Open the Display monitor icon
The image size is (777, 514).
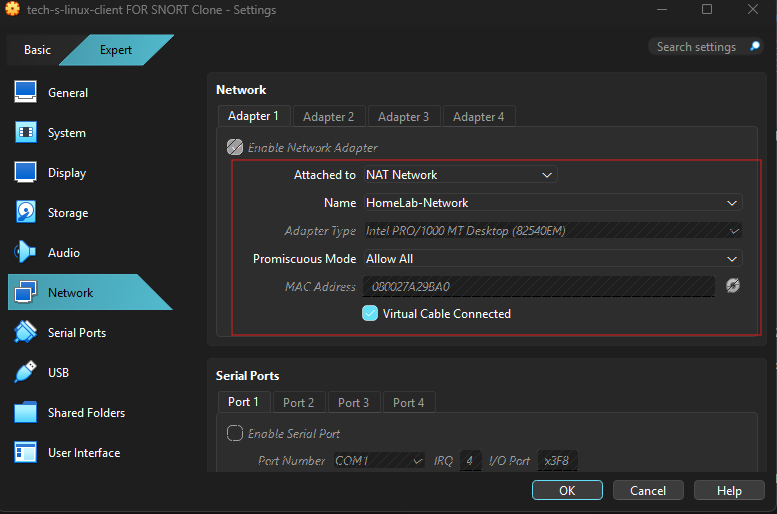tap(26, 173)
